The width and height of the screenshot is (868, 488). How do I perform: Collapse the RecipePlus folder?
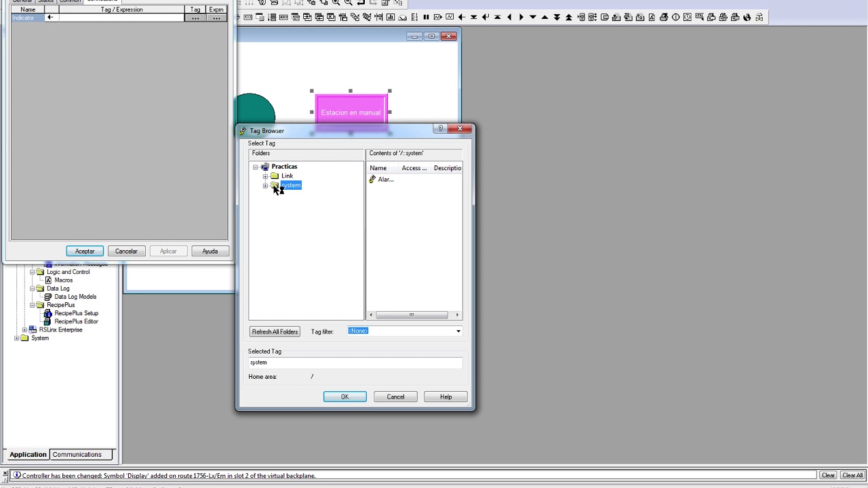[x=32, y=306]
